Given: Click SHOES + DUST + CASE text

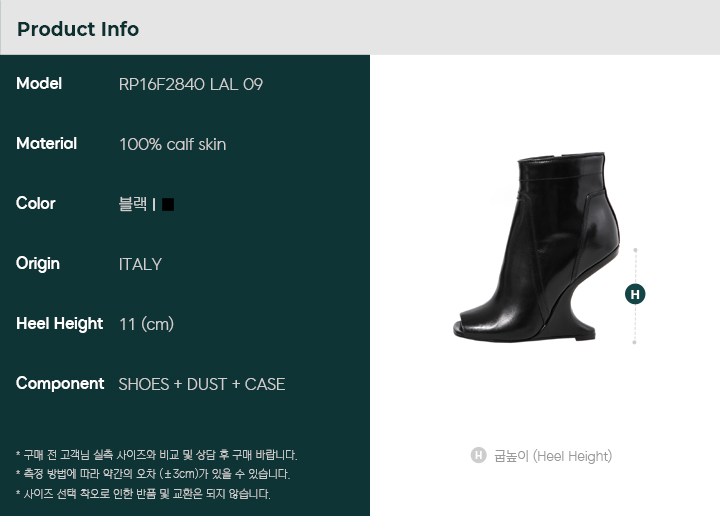Looking at the screenshot, I should click(x=202, y=384).
